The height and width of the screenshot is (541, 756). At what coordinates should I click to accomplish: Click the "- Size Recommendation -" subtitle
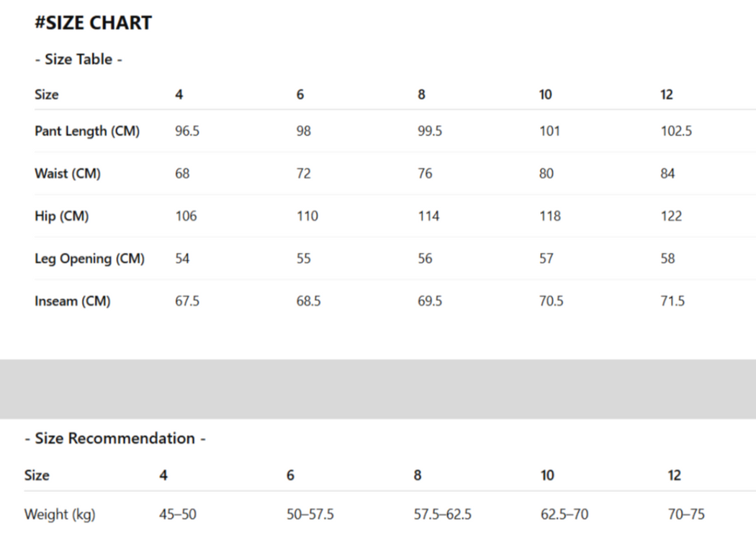point(115,439)
